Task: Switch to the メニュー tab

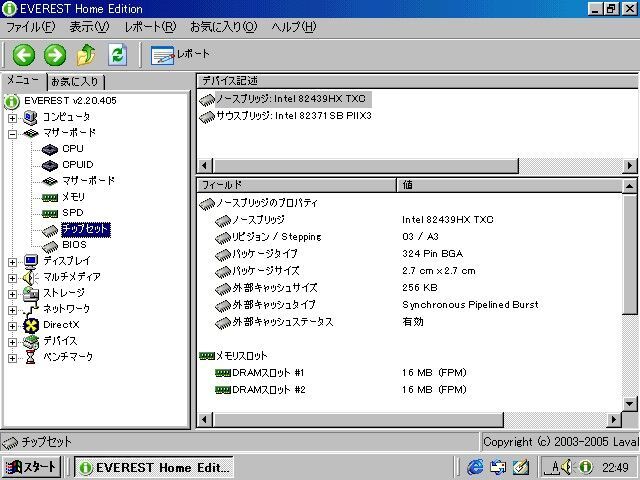Action: tap(23, 80)
